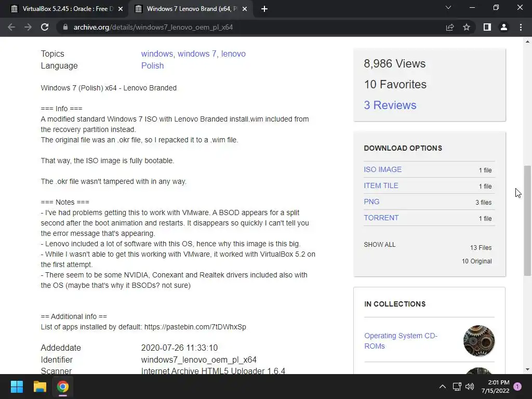Click 'IN COLLECTIONS' heading

click(x=395, y=304)
